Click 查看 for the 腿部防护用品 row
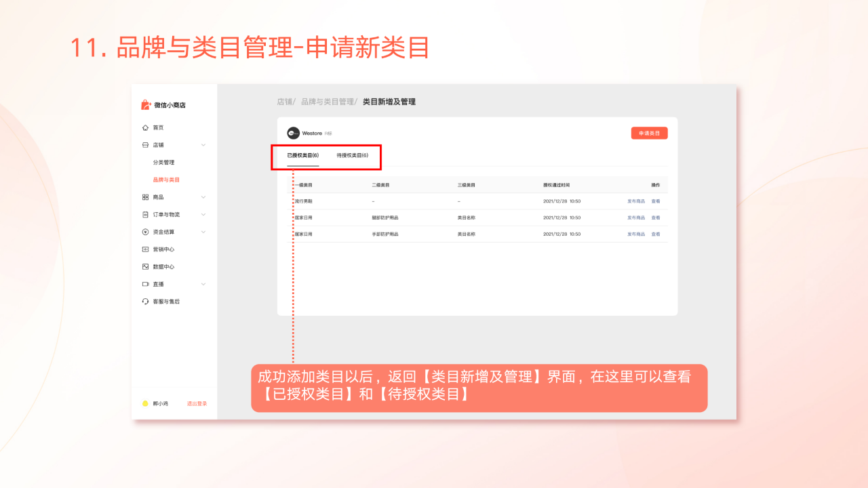 click(x=656, y=218)
